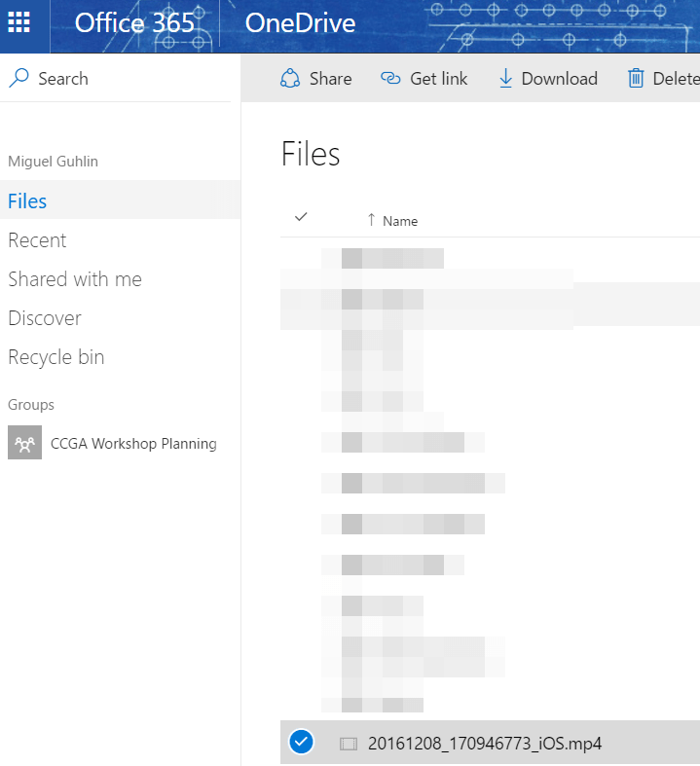The width and height of the screenshot is (700, 766).
Task: Click the sort ascending arrow beside Name
Action: (371, 220)
